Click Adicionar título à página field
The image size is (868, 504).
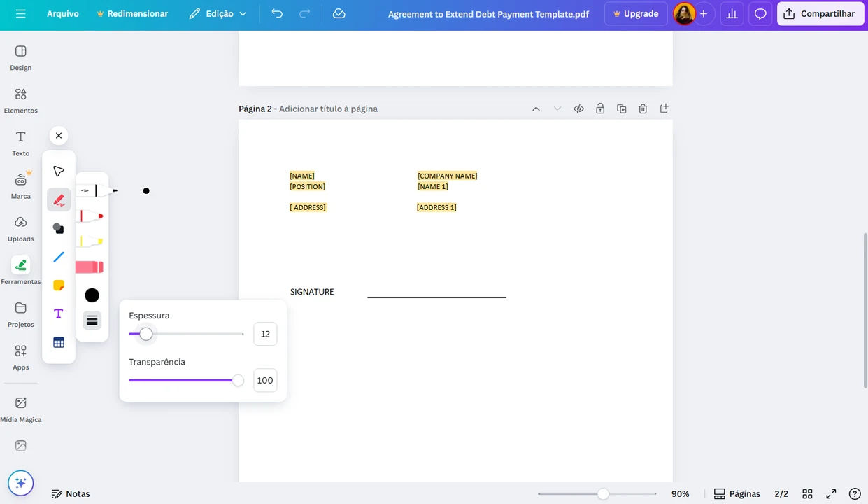pos(328,108)
